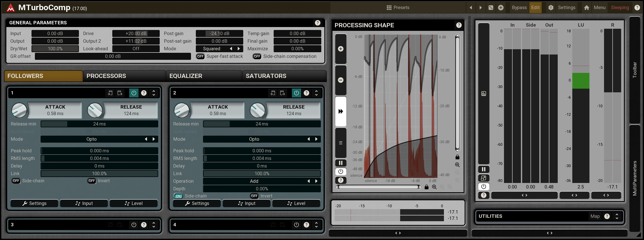The height and width of the screenshot is (240, 644).
Task: Click the paste icon in follower 2 header
Action: coord(283,93)
